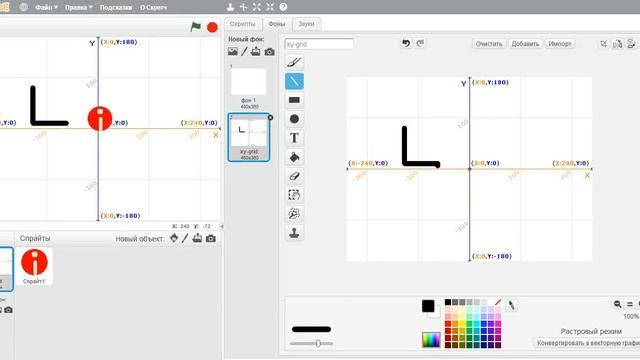Pick the transparent red-slash swatch
The image size is (640, 360).
[498, 302]
